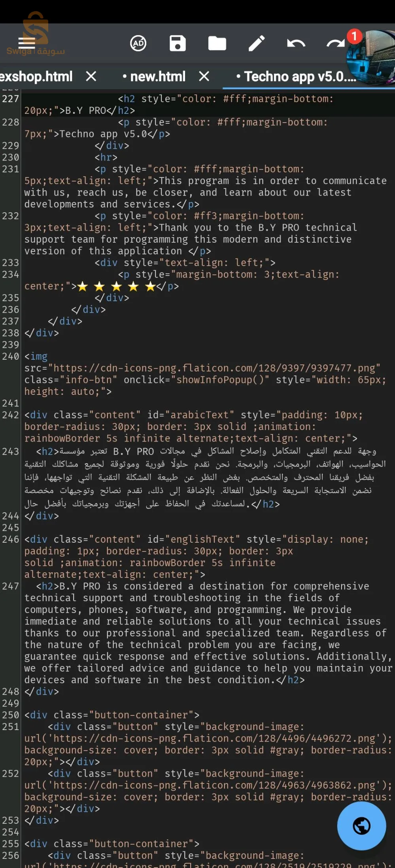Click the <hr> tag on line 230
The height and width of the screenshot is (868, 395).
point(106,157)
